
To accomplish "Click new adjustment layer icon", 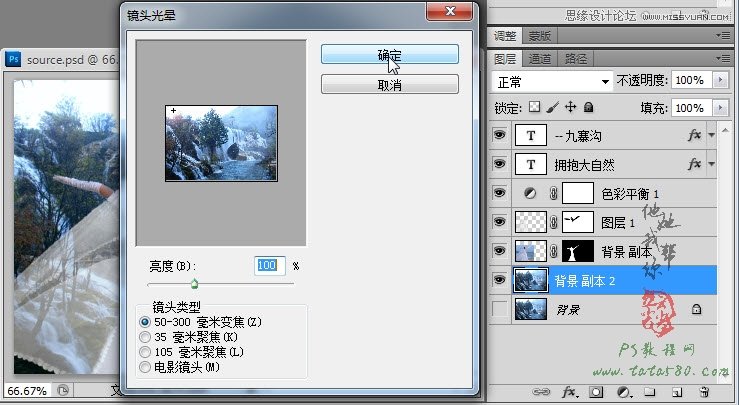I will pos(624,392).
